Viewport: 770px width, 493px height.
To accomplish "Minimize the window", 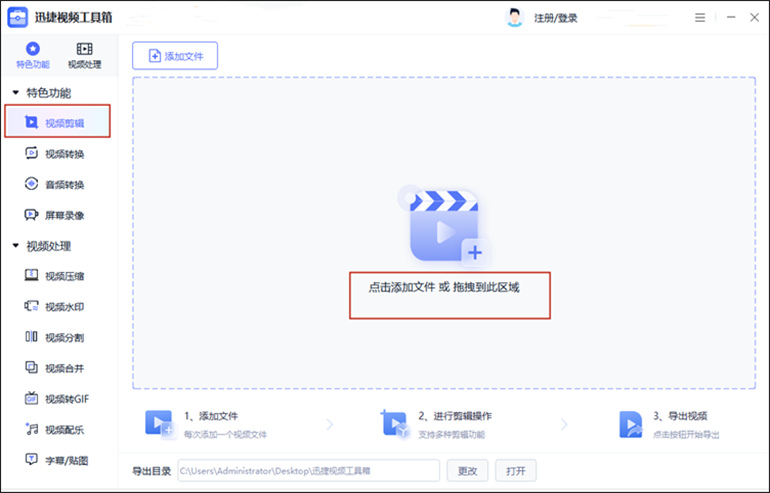I will click(x=731, y=17).
